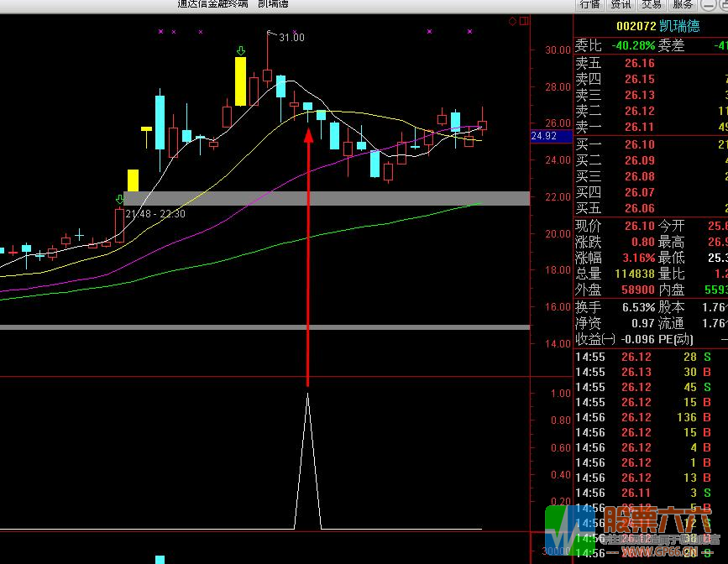
Task: Click the split-panel square icon above the price axis
Action: click(x=524, y=21)
